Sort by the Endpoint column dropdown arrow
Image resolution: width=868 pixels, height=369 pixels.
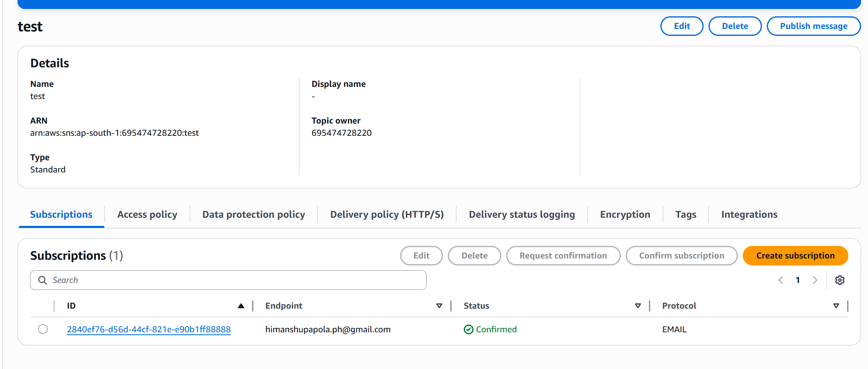click(x=439, y=306)
